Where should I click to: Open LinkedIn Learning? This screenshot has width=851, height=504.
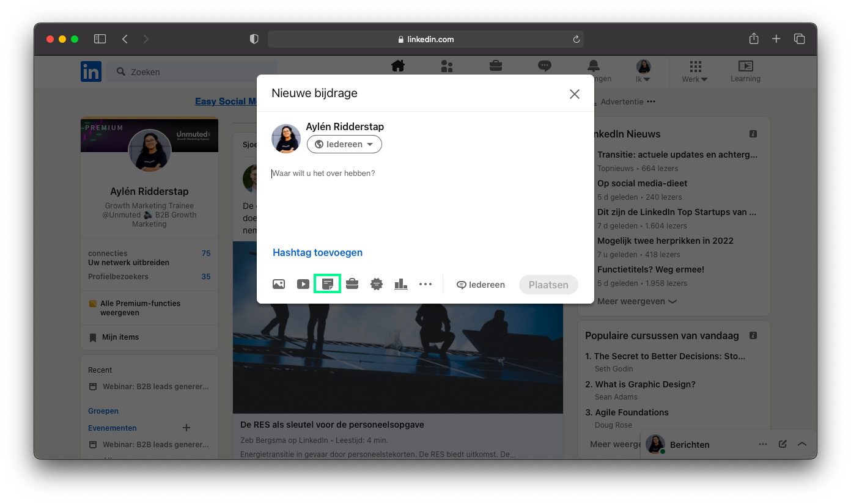(x=745, y=71)
